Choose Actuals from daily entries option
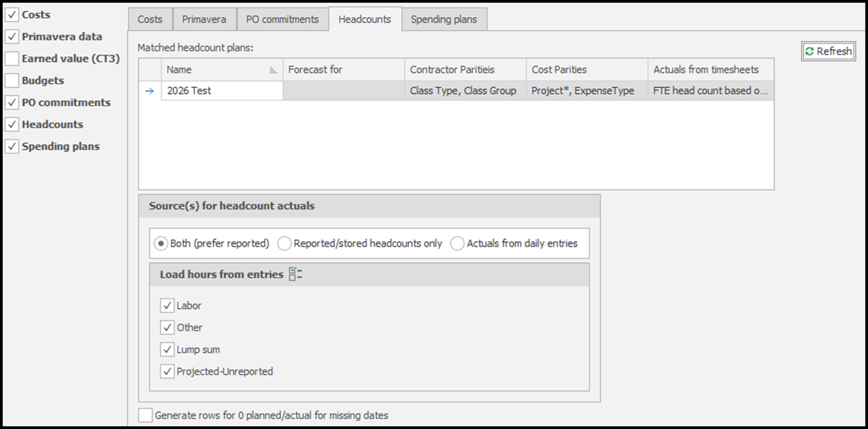This screenshot has width=868, height=429. coord(458,243)
